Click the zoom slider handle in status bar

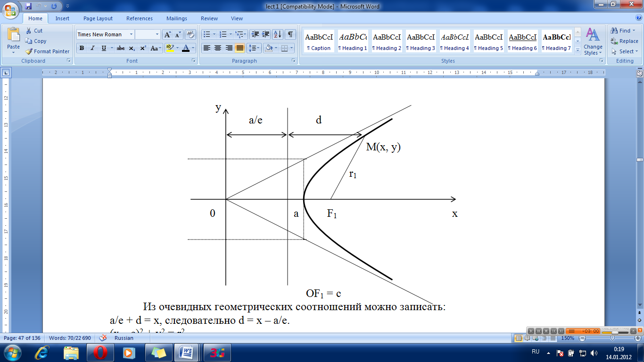pyautogui.click(x=612, y=338)
